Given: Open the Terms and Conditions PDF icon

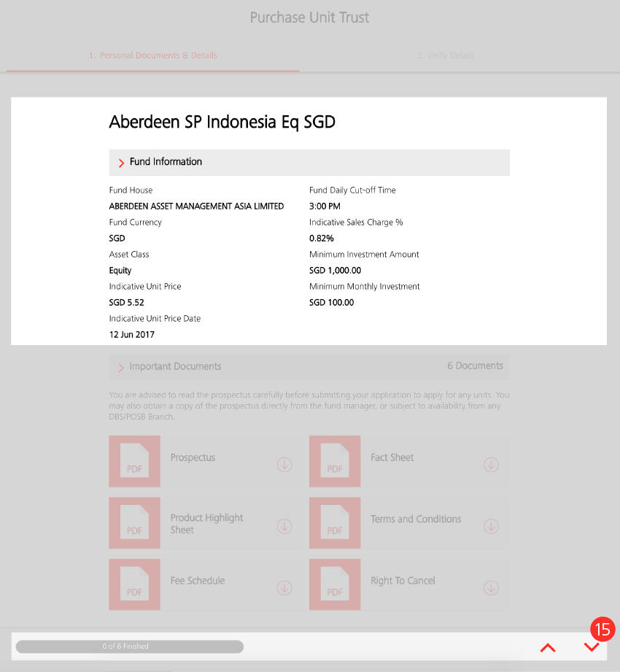Looking at the screenshot, I should 335,523.
